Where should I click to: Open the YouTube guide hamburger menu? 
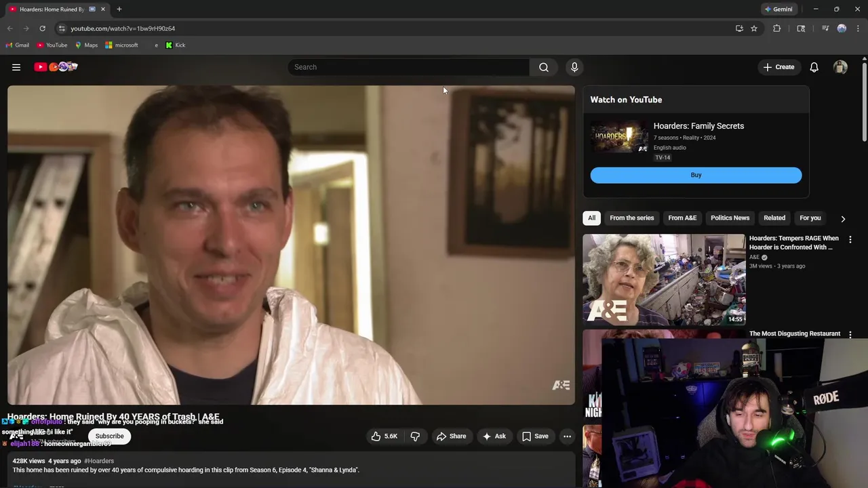[16, 67]
